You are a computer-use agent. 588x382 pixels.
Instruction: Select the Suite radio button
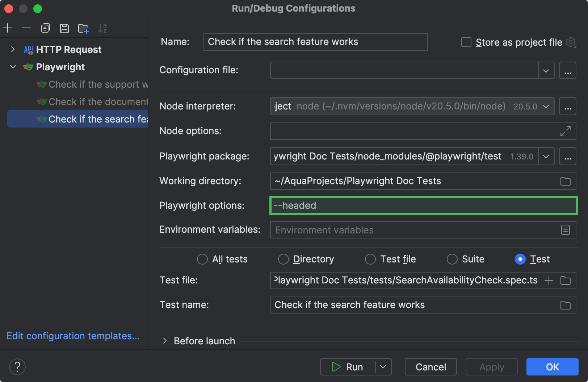[452, 259]
